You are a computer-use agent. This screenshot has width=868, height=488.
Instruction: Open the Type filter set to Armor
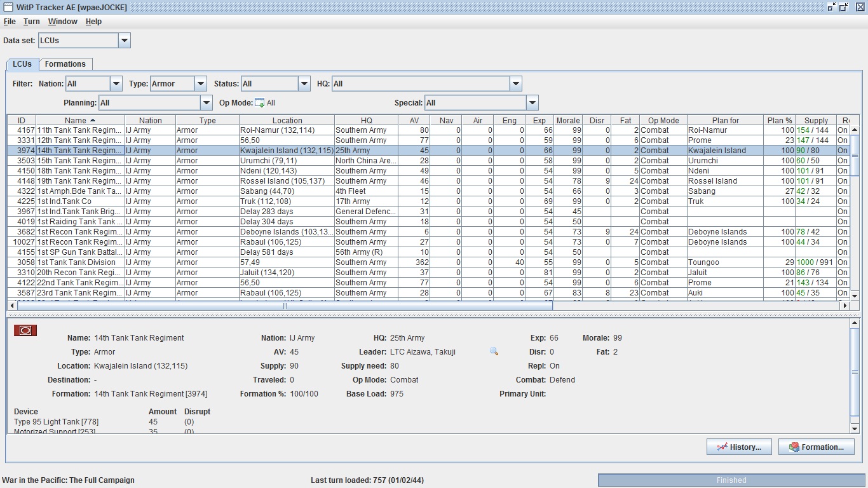pos(201,84)
